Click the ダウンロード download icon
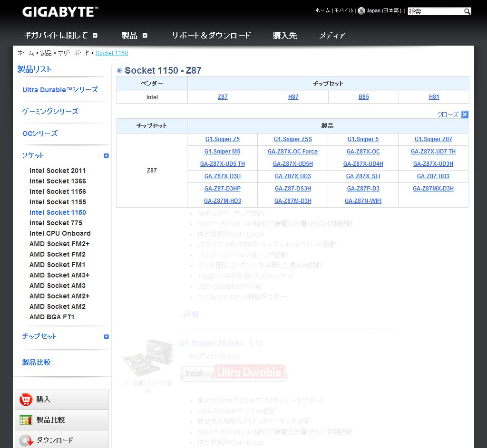The height and width of the screenshot is (448, 487). point(26,440)
